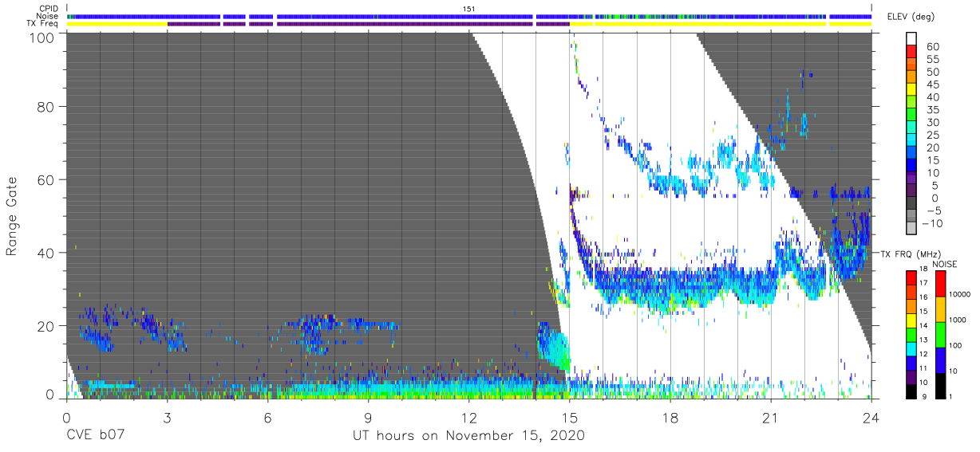The width and height of the screenshot is (980, 452).
Task: Click the '80' tick on Range Gate axis
Action: point(45,106)
